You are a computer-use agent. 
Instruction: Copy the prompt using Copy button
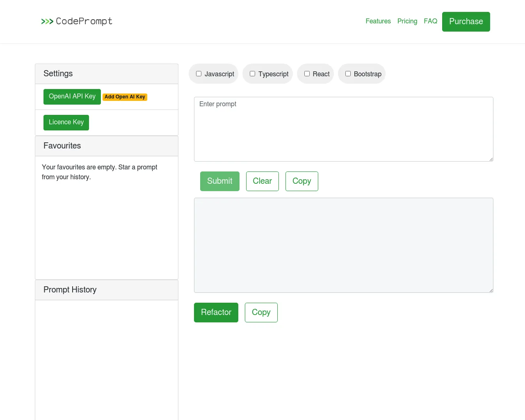coord(301,181)
